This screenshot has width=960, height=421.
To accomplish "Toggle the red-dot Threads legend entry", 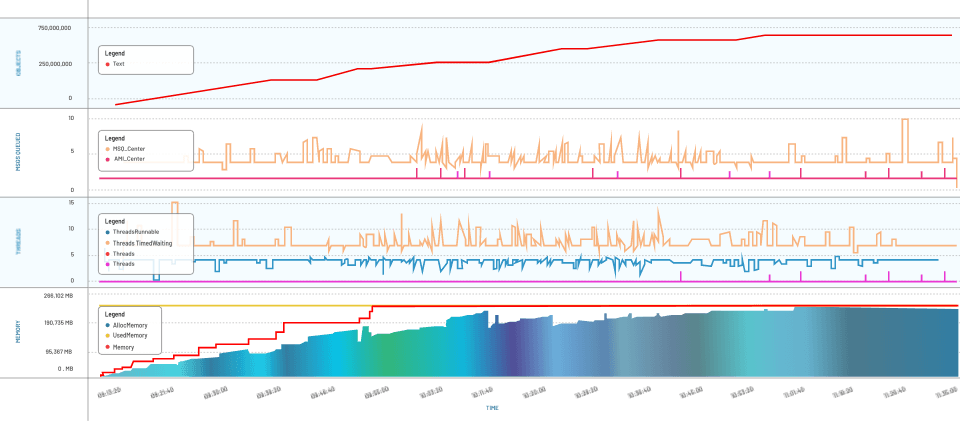I will 119,253.
